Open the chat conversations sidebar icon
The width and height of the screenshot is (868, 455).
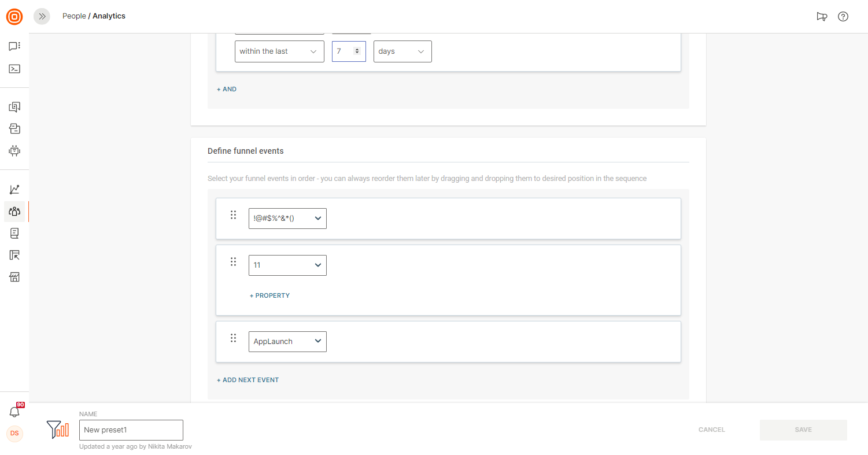14,46
